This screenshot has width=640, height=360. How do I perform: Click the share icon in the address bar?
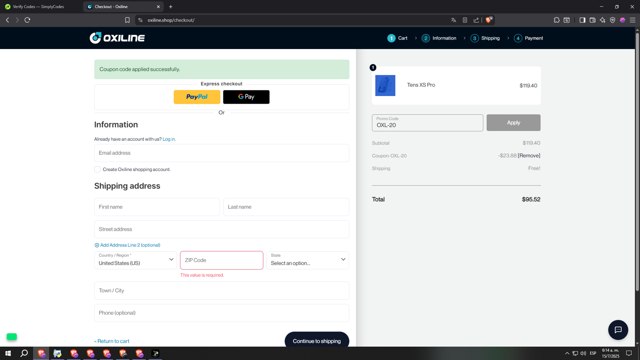(x=476, y=20)
